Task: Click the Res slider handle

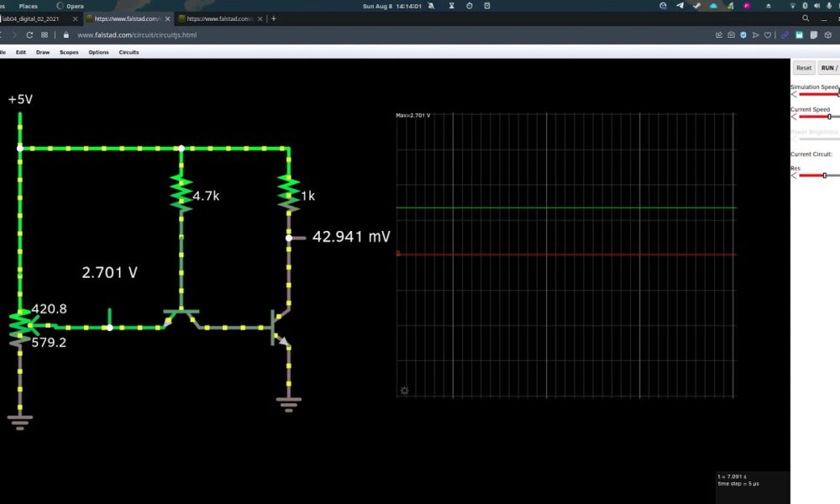Action: [824, 176]
